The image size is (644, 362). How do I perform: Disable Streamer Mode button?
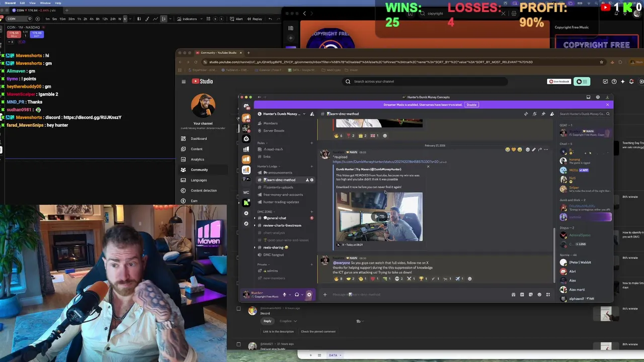[471, 105]
